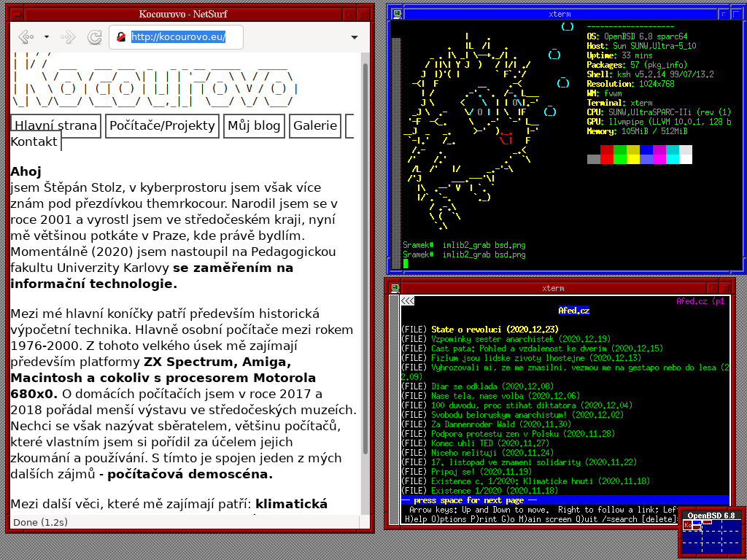Open 'Za Dannenroder Wald' link
Image resolution: width=747 pixels, height=560 pixels.
[x=501, y=424]
